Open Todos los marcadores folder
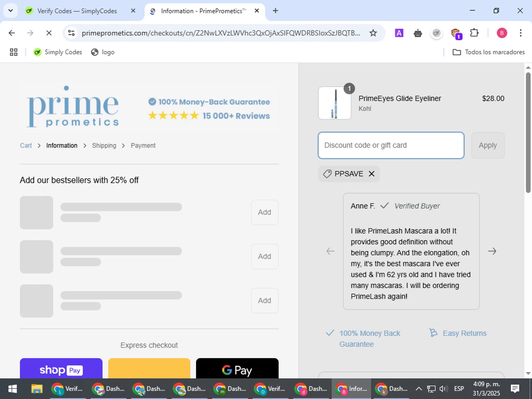This screenshot has width=532, height=399. pyautogui.click(x=489, y=52)
